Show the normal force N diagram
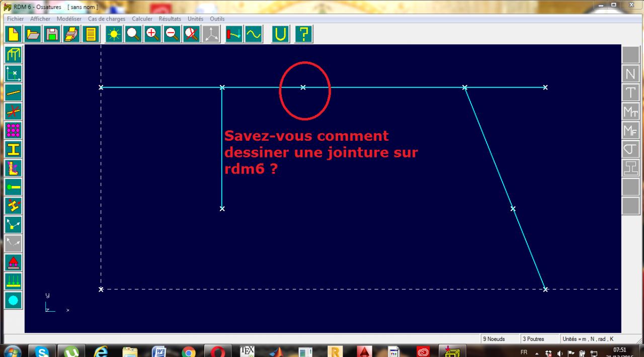 [630, 74]
